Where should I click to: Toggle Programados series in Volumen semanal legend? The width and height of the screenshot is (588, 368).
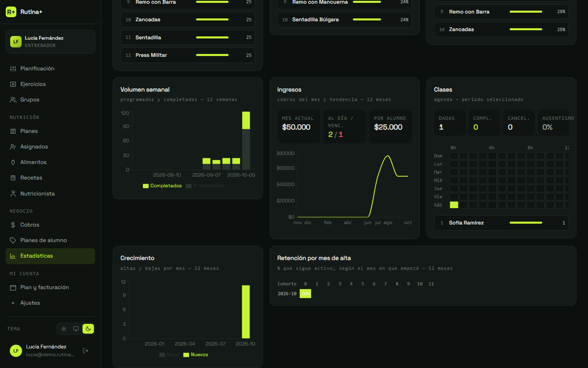click(205, 186)
